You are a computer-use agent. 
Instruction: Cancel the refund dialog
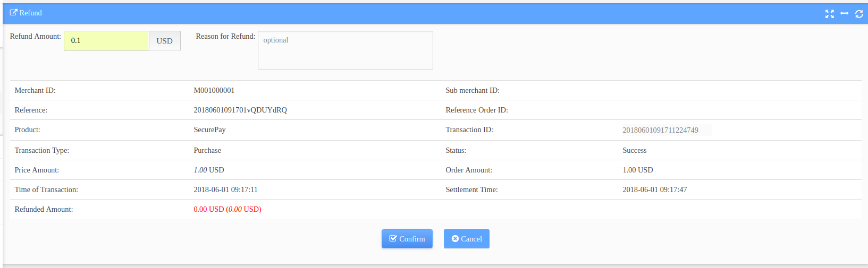[x=467, y=239]
